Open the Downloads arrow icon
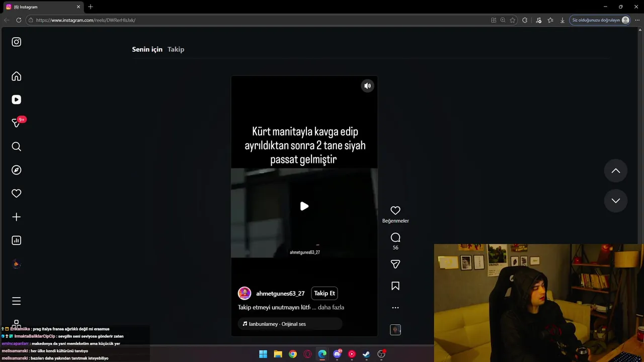The image size is (644, 362). tap(562, 20)
